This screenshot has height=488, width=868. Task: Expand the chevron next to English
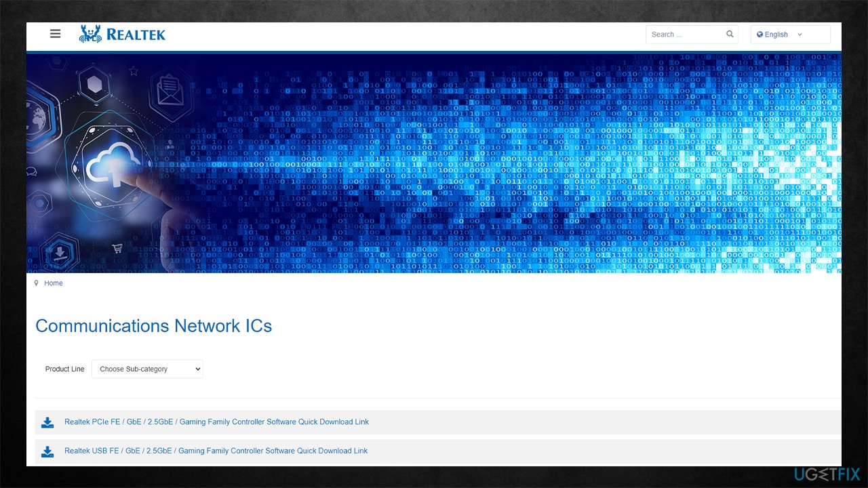(x=800, y=35)
